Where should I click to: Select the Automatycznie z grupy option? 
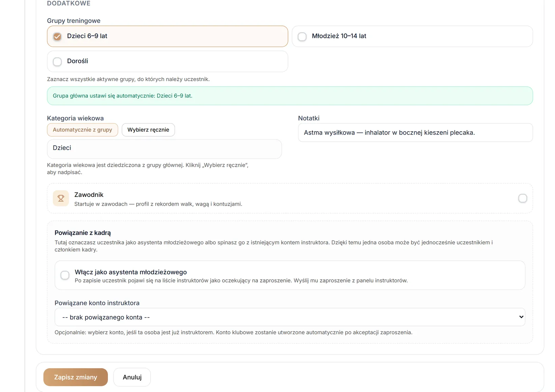click(x=83, y=130)
